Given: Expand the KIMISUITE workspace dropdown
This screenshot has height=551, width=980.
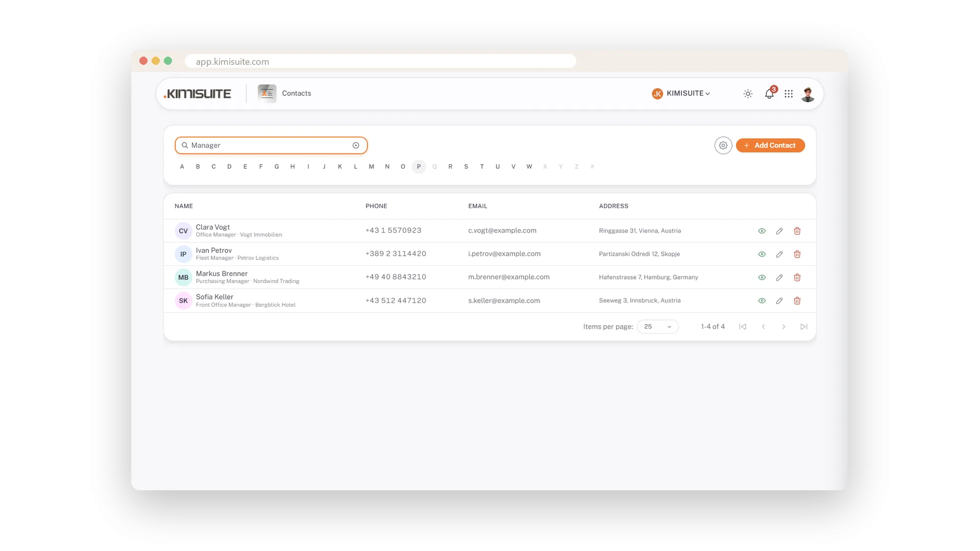Looking at the screenshot, I should coord(681,93).
